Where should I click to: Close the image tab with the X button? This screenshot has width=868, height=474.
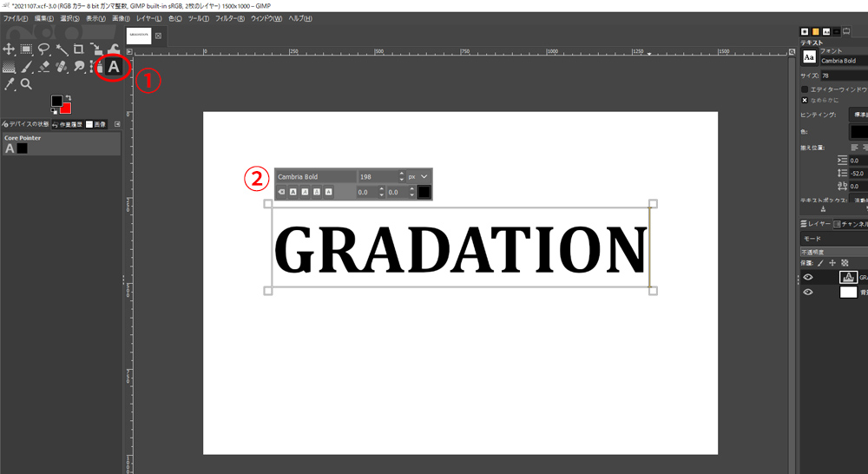[158, 36]
